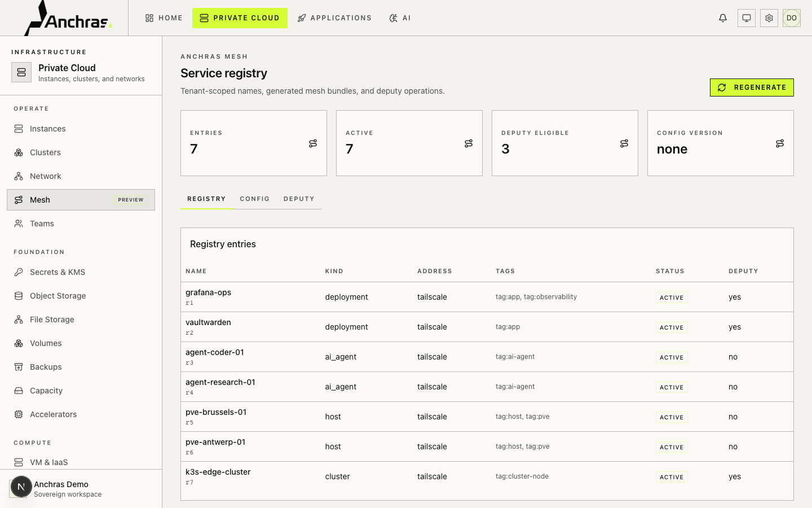Open the Applications nav item
Screen dimensions: 812x508
334,18
